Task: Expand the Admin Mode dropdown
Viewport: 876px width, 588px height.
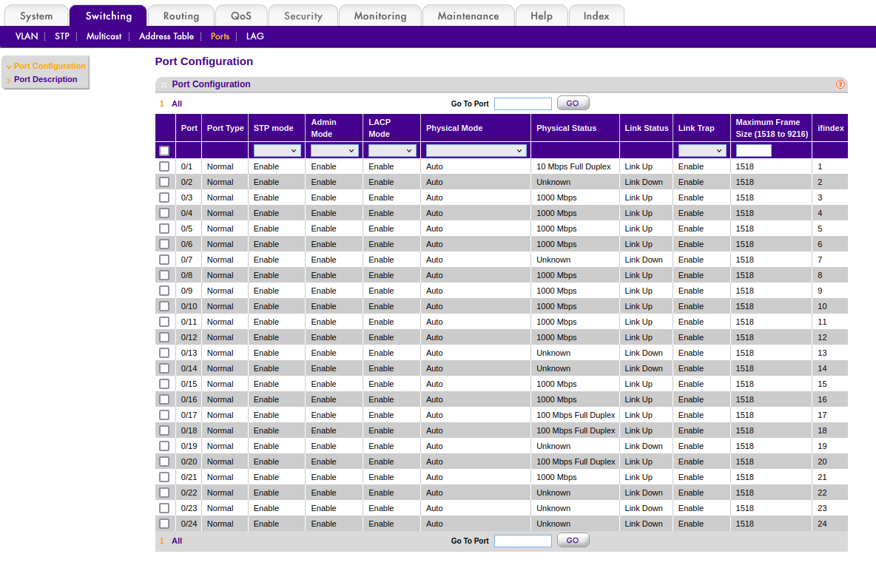Action: [x=334, y=151]
